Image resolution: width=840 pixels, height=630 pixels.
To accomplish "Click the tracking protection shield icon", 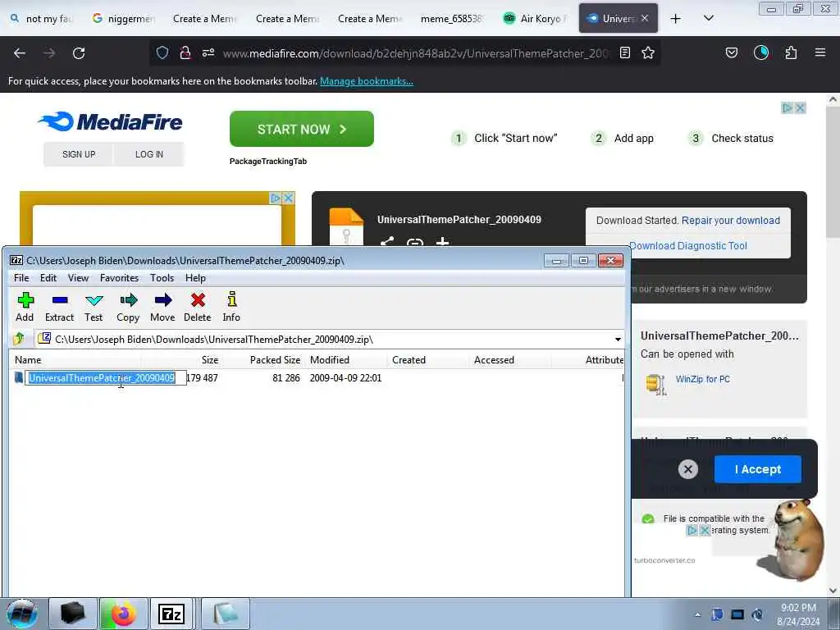I will point(162,52).
